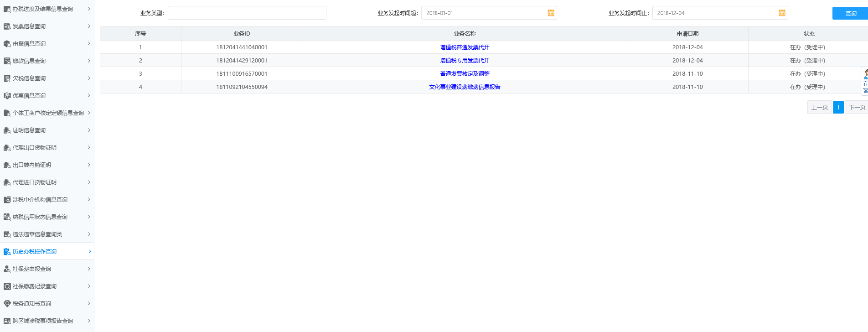Image resolution: width=868 pixels, height=332 pixels.
Task: Open 出口转内销证明 menu item
Action: tap(32, 165)
